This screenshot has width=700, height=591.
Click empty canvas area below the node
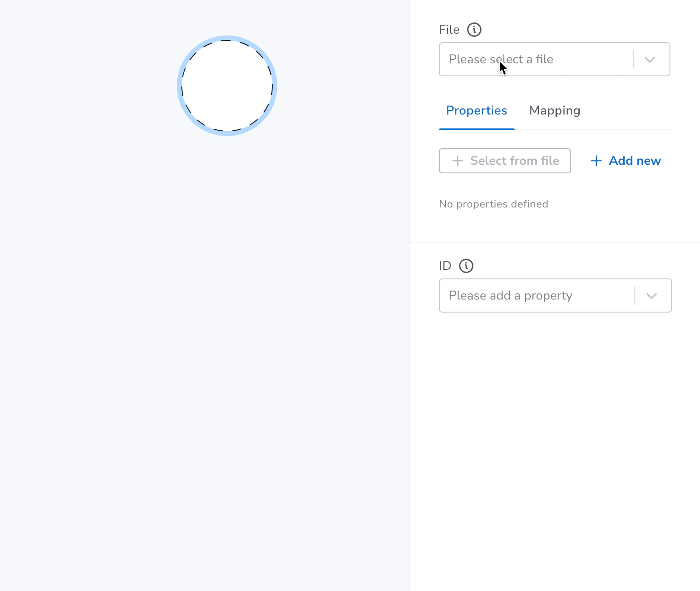[x=205, y=359]
